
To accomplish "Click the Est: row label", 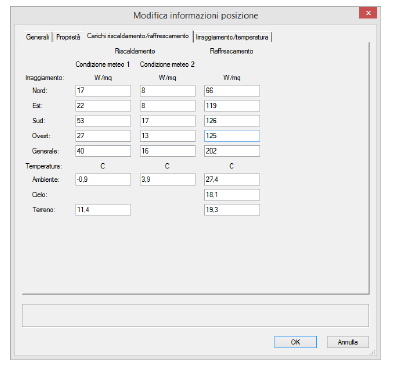I will [37, 106].
